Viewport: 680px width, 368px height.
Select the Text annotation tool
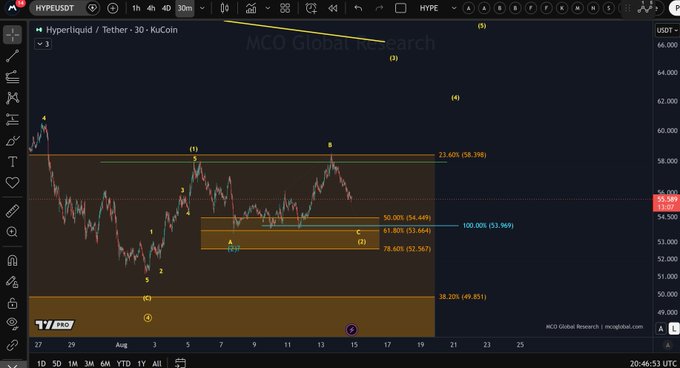pos(13,162)
